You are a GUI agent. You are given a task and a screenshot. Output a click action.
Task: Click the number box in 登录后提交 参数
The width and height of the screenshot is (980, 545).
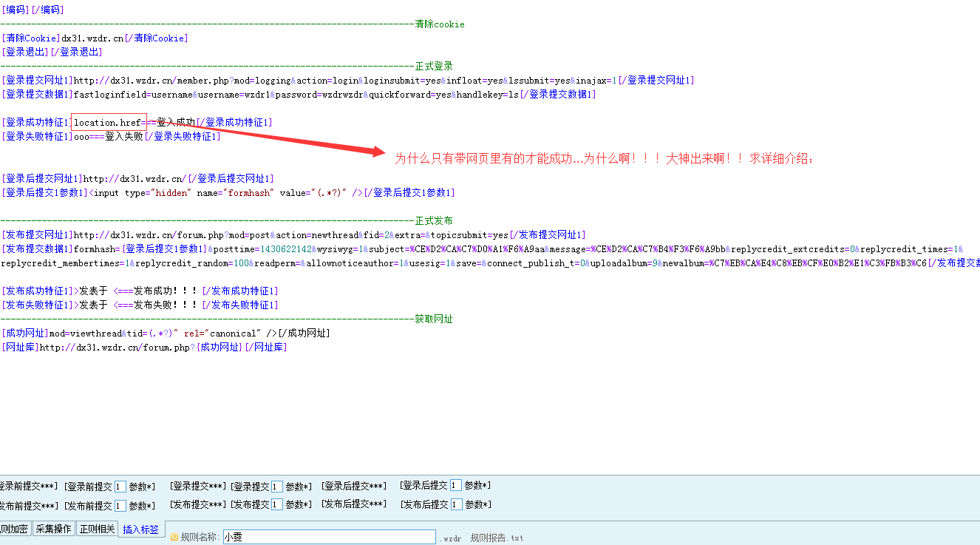click(456, 486)
